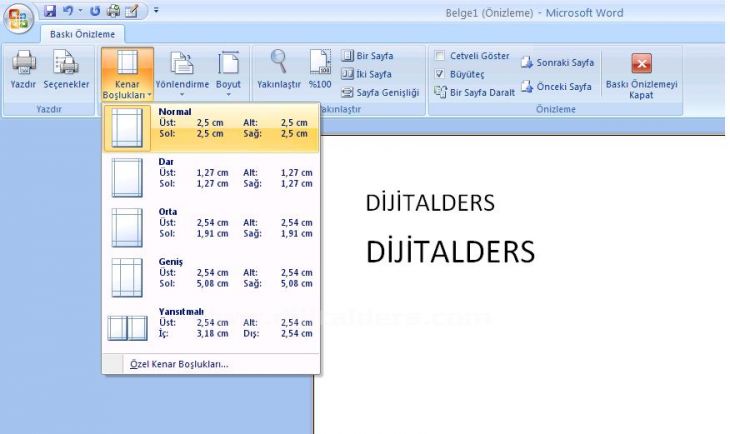Open Customize Quick Access Toolbar arrow

click(156, 10)
